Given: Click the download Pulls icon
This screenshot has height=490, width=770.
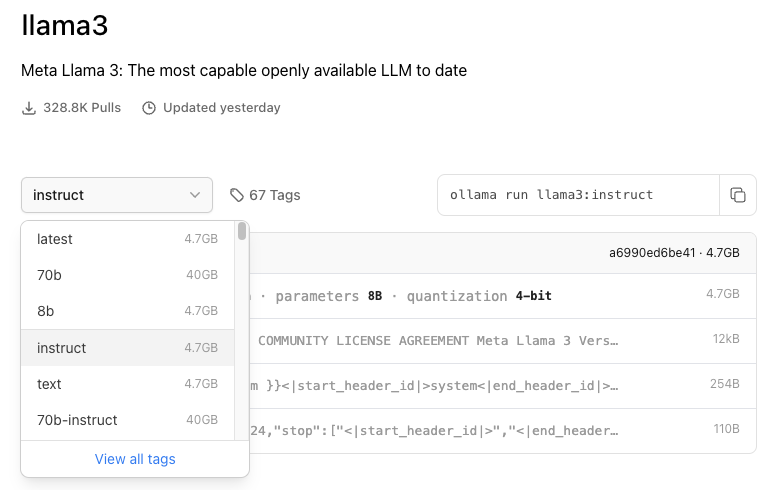Looking at the screenshot, I should tap(29, 108).
